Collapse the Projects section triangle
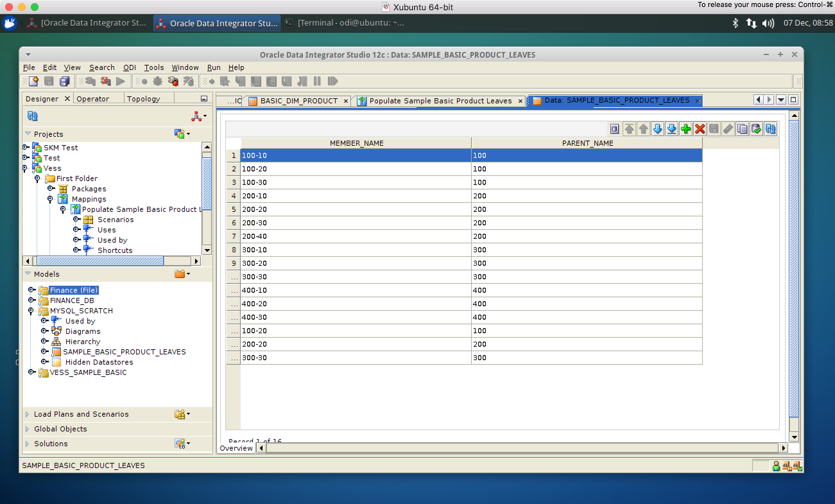Screen dimensions: 835x504 coord(28,134)
